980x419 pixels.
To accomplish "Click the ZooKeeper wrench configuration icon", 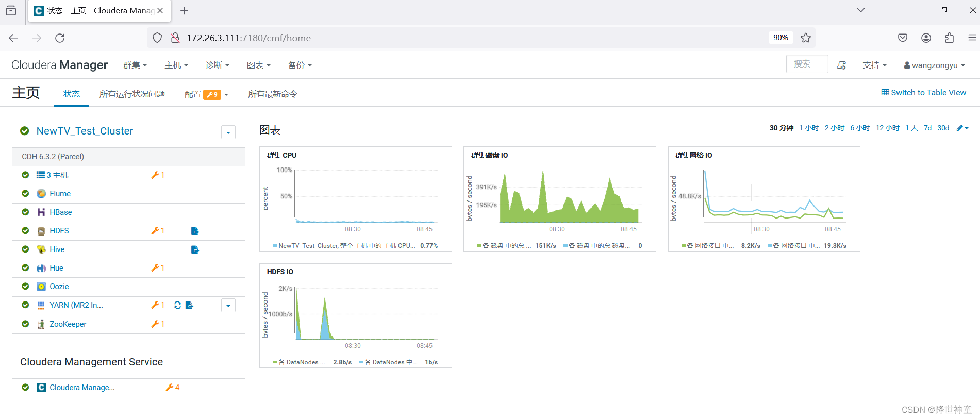I will pos(155,324).
